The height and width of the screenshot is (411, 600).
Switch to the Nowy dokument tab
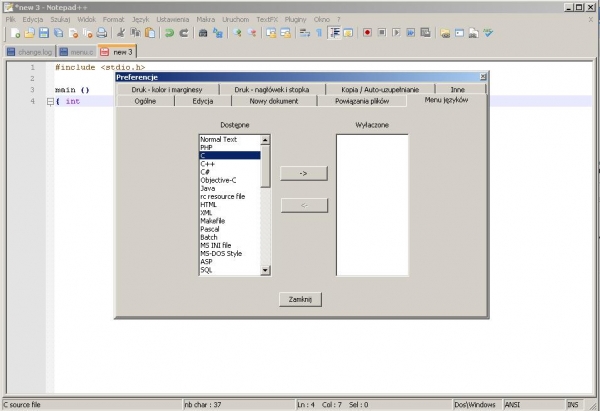click(273, 101)
